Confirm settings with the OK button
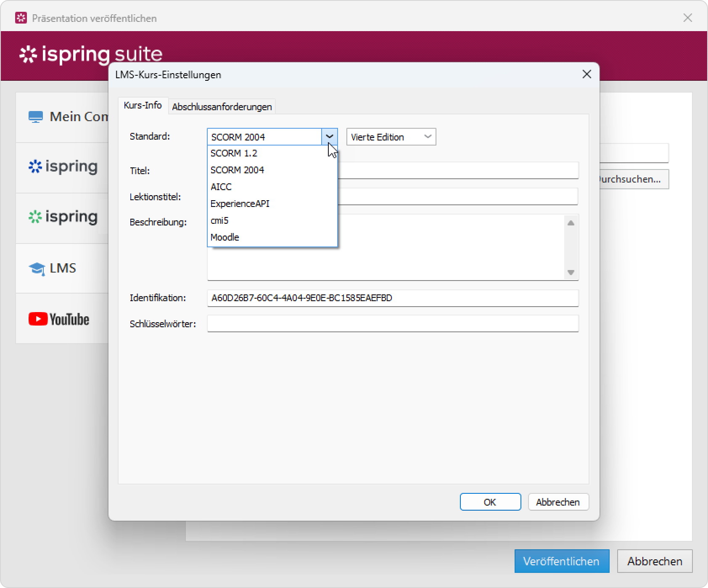Viewport: 708px width, 588px height. [x=490, y=502]
